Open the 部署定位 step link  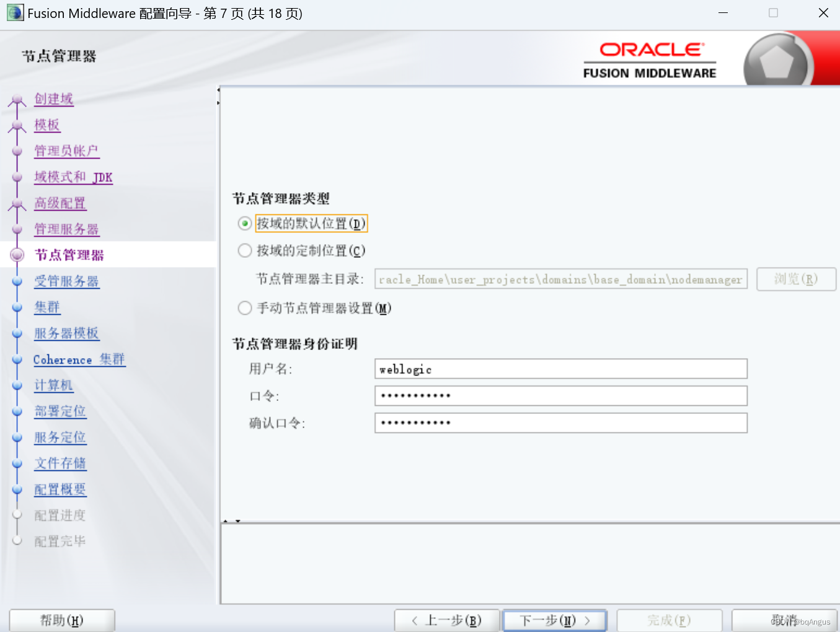(60, 411)
